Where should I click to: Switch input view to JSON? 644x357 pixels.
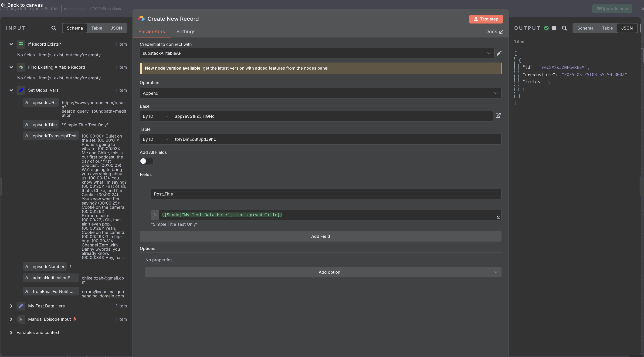(x=116, y=28)
